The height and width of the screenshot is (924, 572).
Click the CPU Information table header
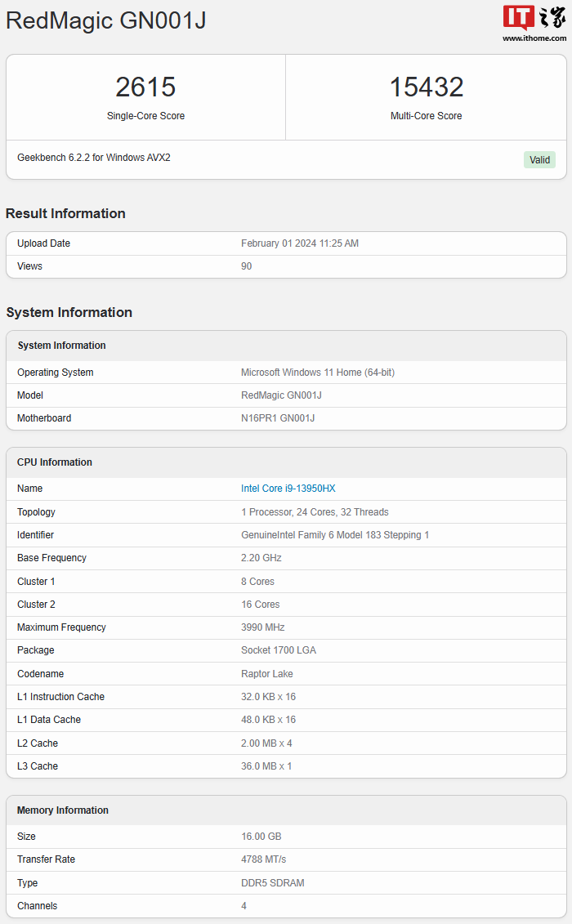click(55, 462)
